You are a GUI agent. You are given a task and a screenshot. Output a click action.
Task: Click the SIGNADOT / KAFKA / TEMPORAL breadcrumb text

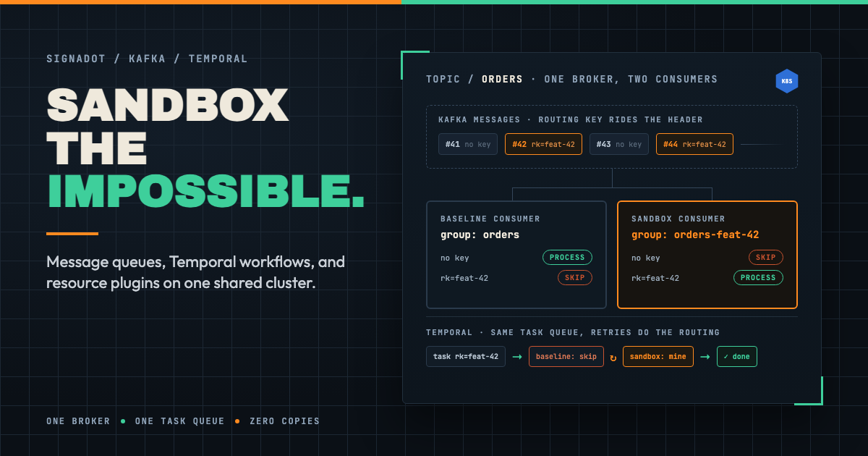click(x=147, y=59)
